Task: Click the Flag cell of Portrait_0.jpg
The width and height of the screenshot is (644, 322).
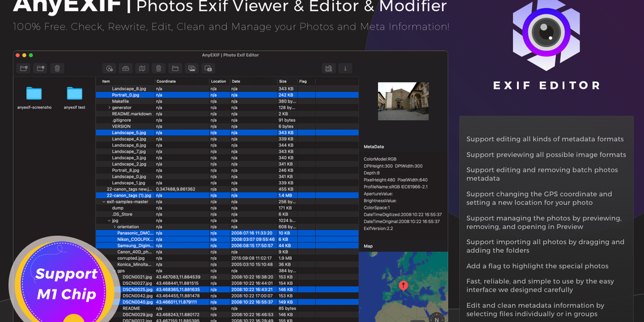Action: click(x=308, y=95)
